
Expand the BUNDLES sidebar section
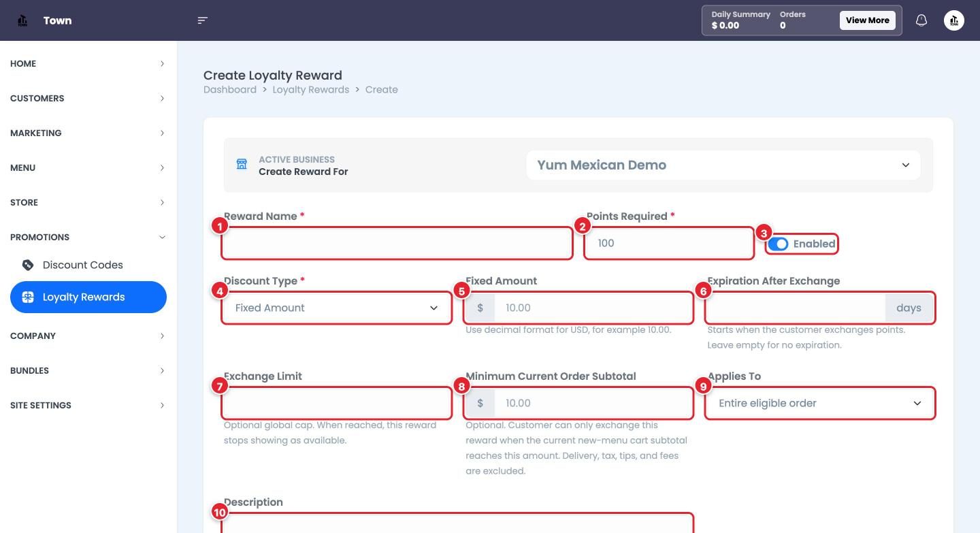click(x=87, y=370)
